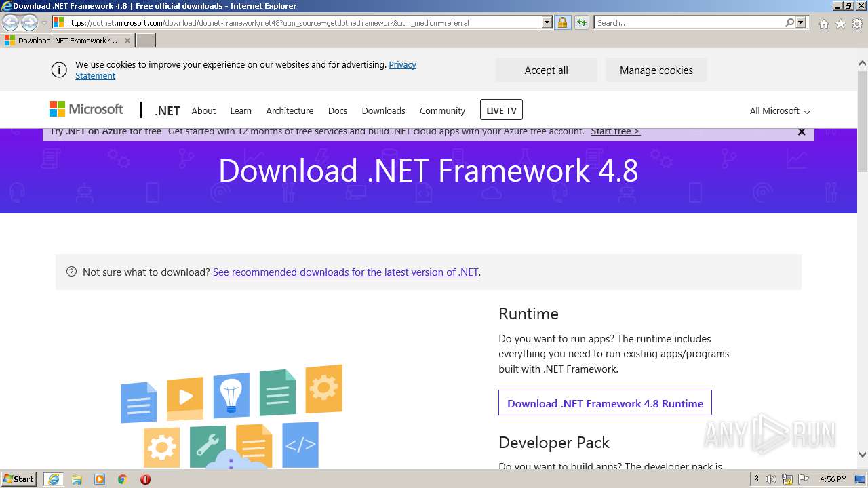Open the Architecture menu item
This screenshot has width=868, height=488.
pyautogui.click(x=290, y=110)
